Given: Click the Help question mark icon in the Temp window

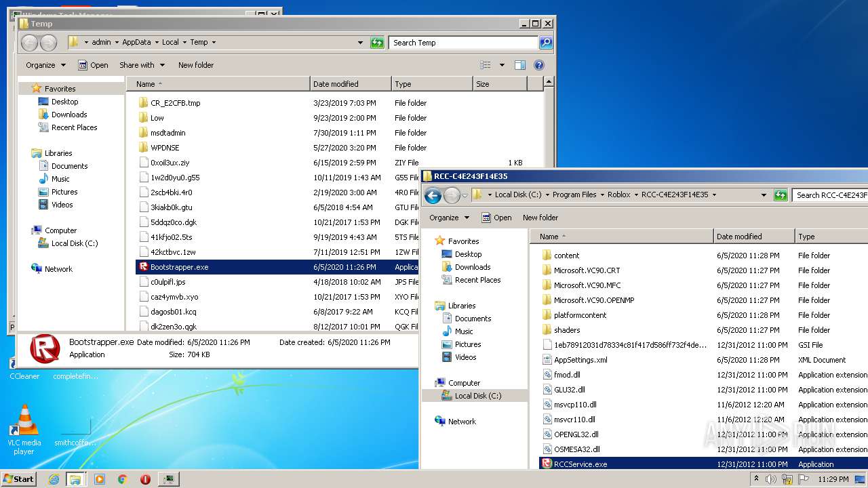Looking at the screenshot, I should tap(539, 65).
